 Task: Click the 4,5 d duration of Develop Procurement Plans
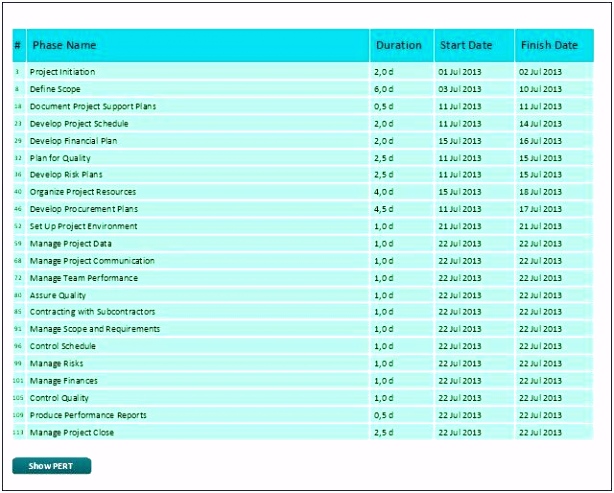pos(384,209)
